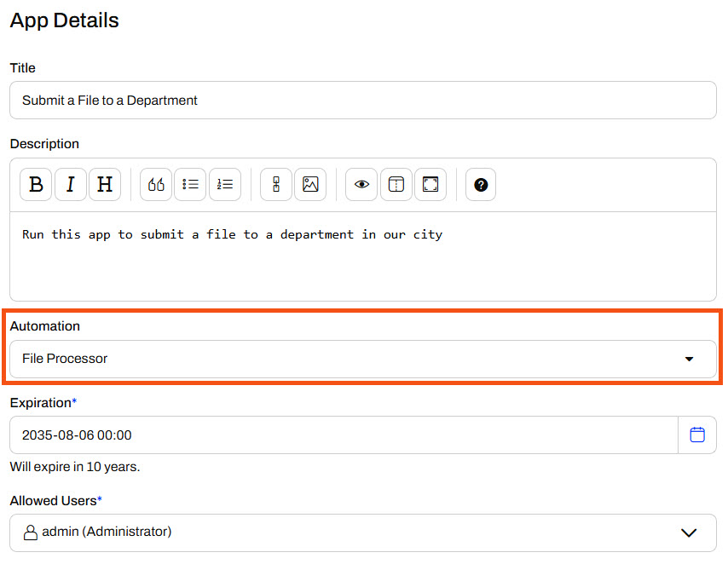
Task: Insert an image using the toolbar icon
Action: click(x=310, y=185)
